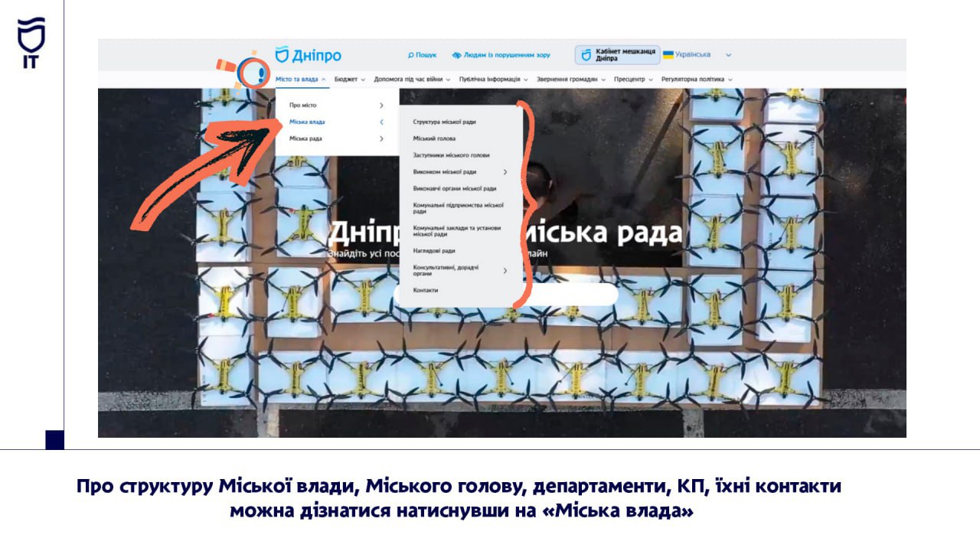Expand Допомога під час війни menu

point(412,79)
